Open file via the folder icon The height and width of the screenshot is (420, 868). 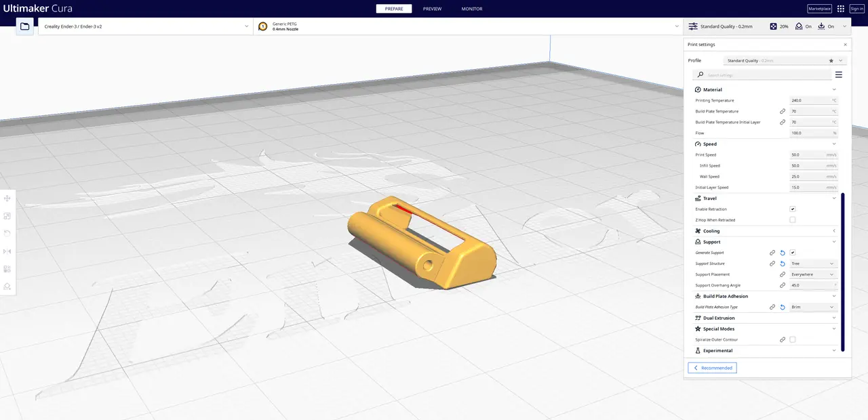pyautogui.click(x=25, y=26)
